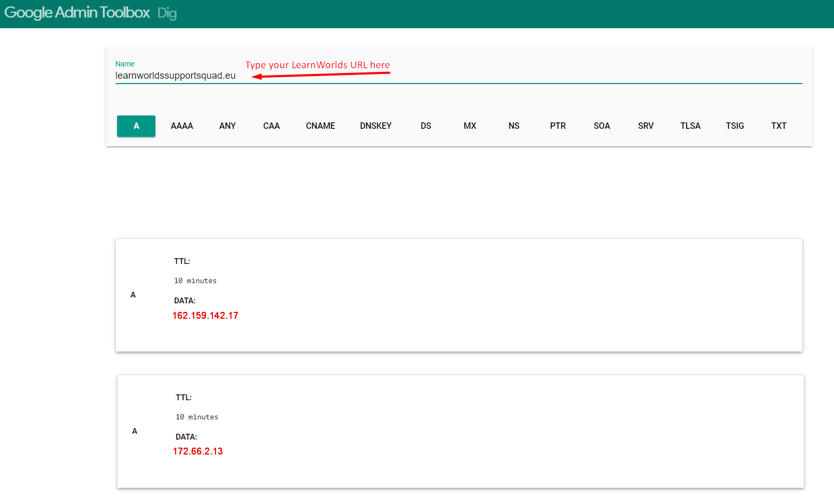Choose the DS record type
This screenshot has height=504, width=834.
(426, 126)
